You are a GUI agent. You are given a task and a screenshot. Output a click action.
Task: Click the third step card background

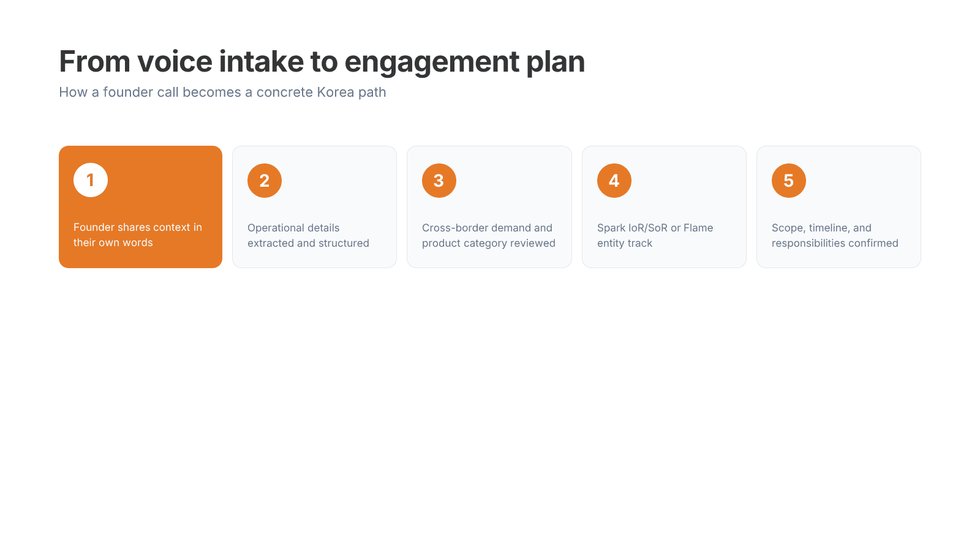(514, 184)
